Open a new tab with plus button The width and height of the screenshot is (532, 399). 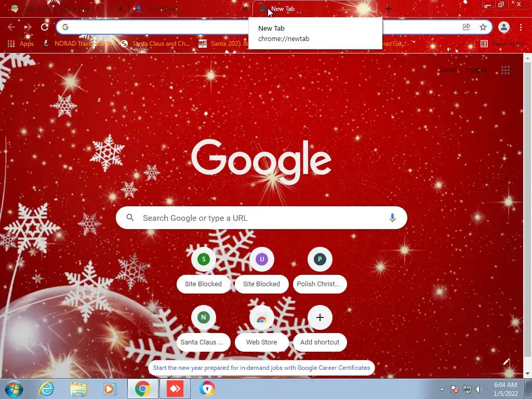coord(389,9)
